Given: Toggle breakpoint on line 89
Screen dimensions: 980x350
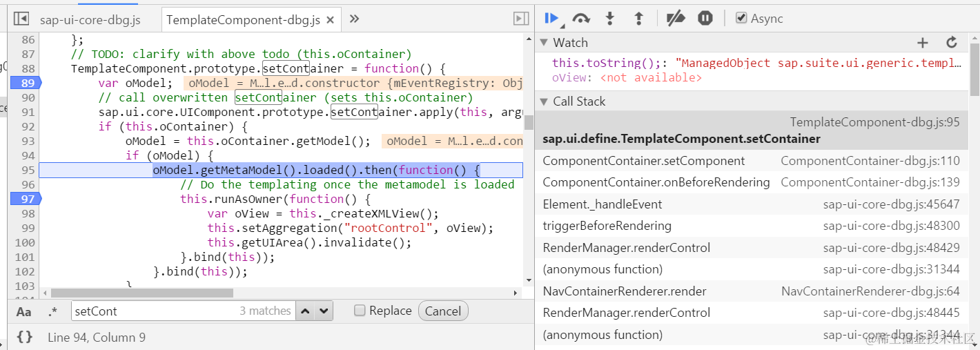Looking at the screenshot, I should [26, 83].
